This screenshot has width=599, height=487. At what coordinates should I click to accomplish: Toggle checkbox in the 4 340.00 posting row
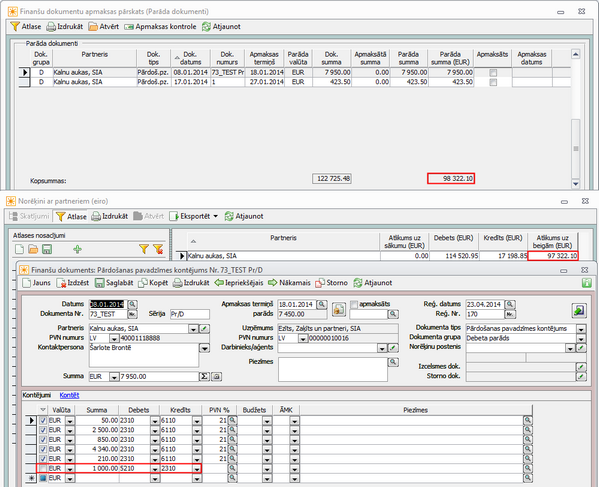[43, 449]
